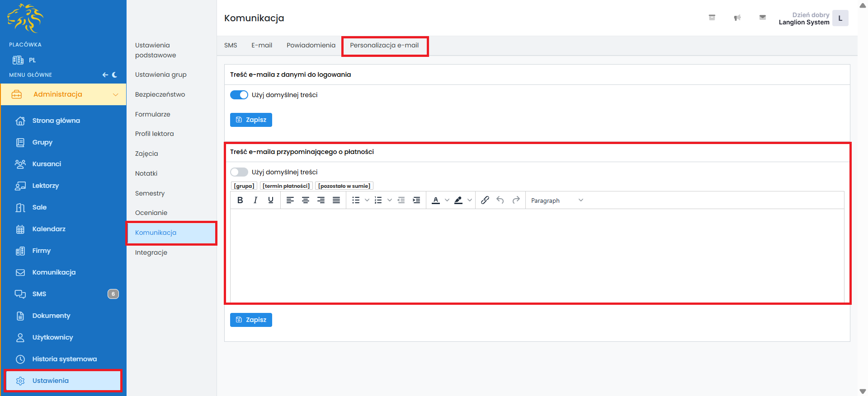
Task: Apply underline formatting in the editor
Action: click(271, 200)
